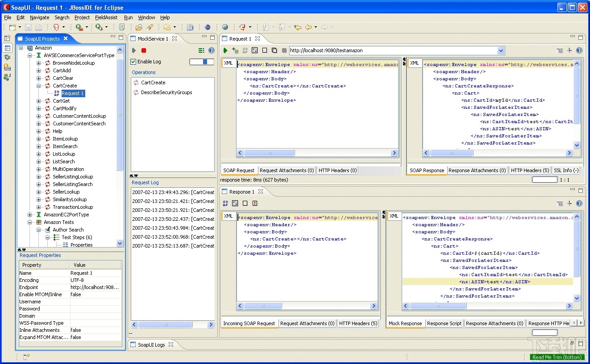
Task: Stop MockService 1 with the red button
Action: (x=143, y=50)
